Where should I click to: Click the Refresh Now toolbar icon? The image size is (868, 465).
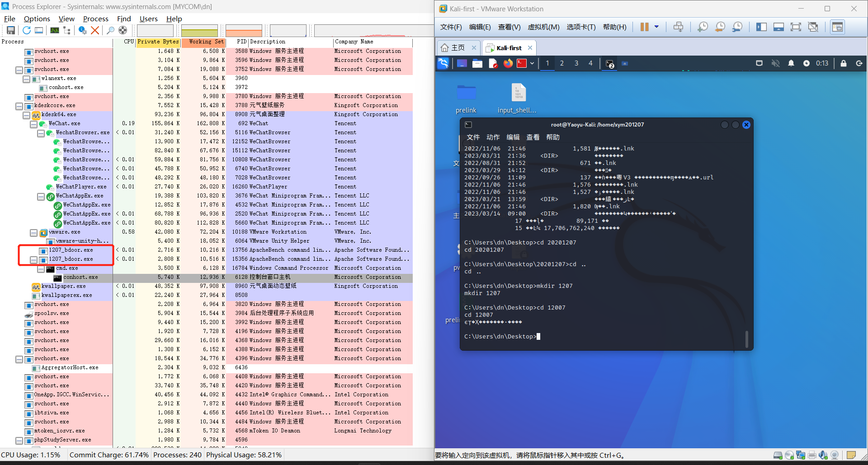tap(27, 30)
